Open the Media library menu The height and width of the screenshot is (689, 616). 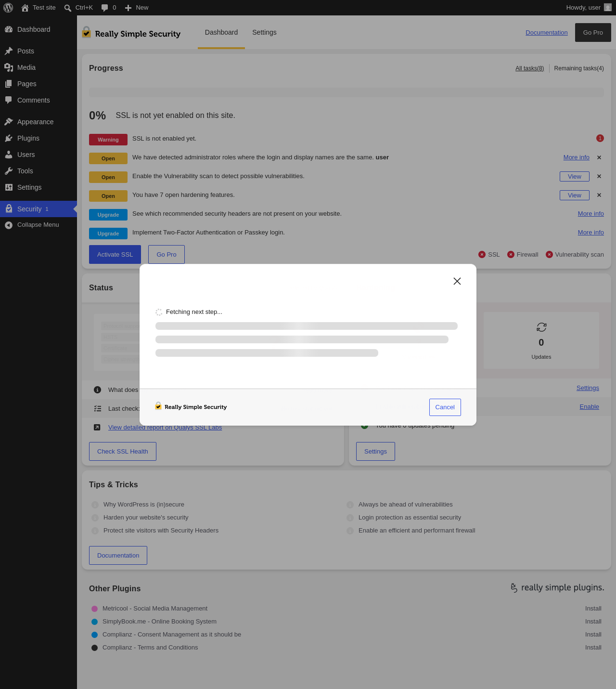pos(38,67)
